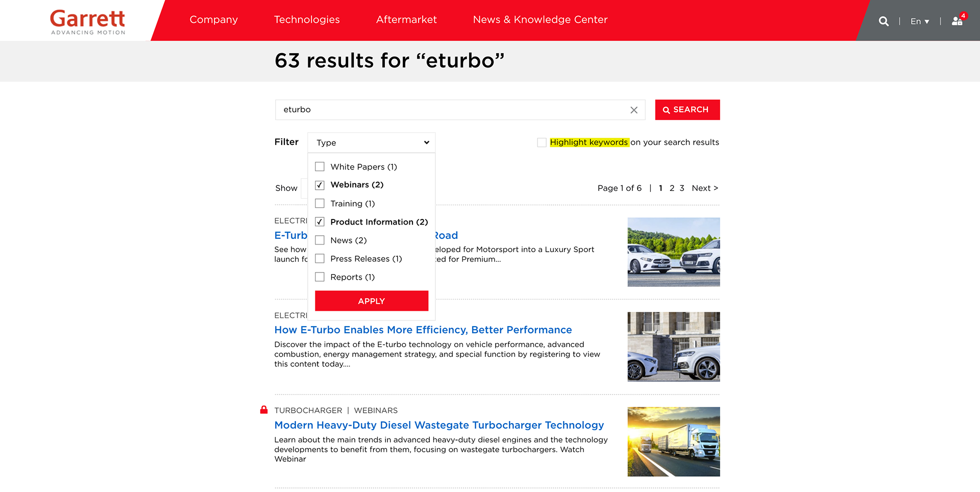Click the WEBINARS category label
Viewport: 980px width, 492px height.
click(x=376, y=410)
